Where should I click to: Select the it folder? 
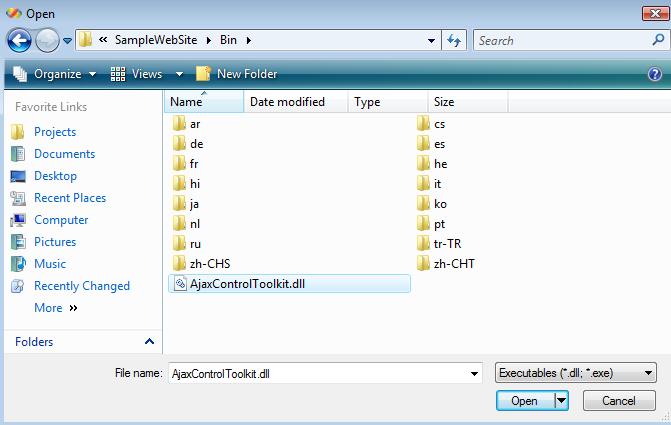(429, 184)
